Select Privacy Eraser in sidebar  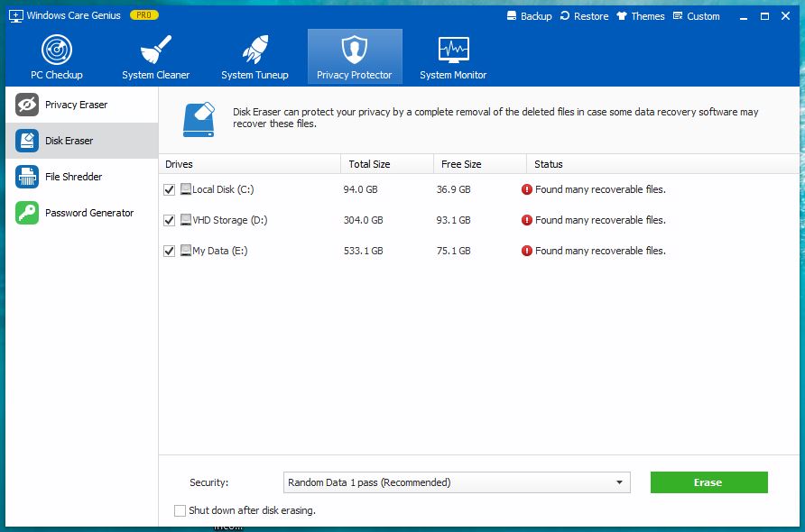tap(81, 105)
